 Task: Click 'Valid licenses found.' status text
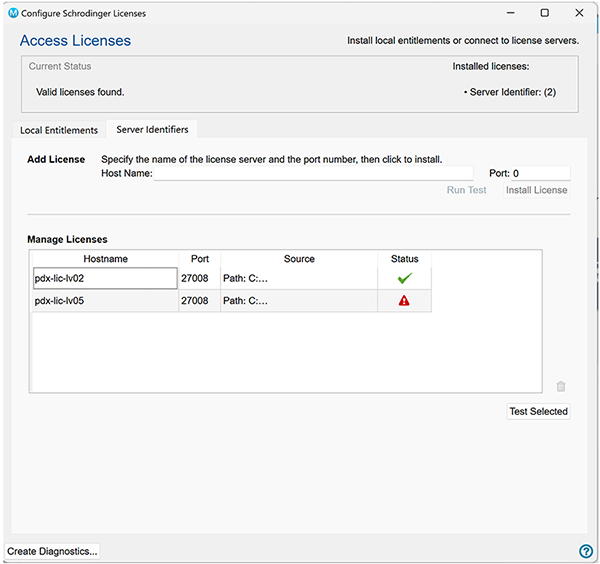(80, 92)
